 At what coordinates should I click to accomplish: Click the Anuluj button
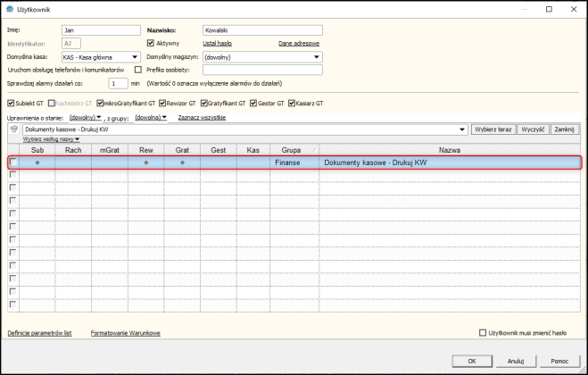pyautogui.click(x=516, y=361)
